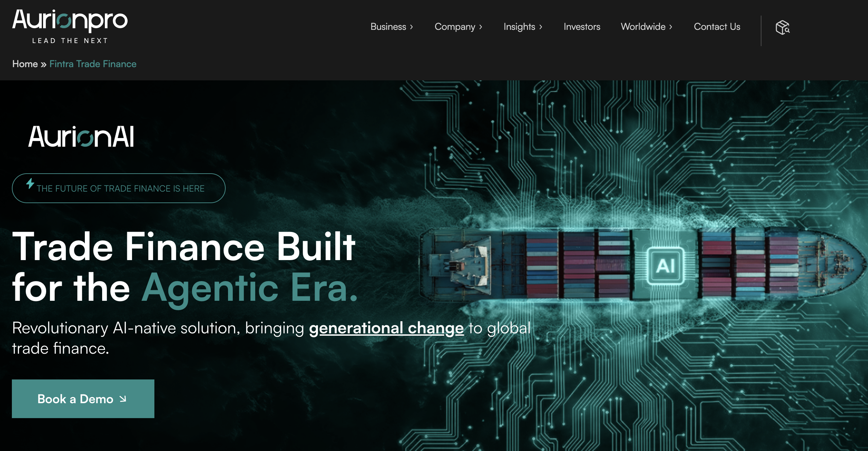Click the glowing AI chip on the ship
The height and width of the screenshot is (451, 868).
(x=665, y=266)
